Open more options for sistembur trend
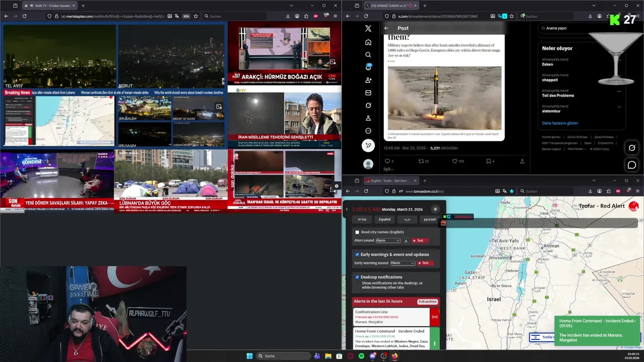 pos(619,107)
